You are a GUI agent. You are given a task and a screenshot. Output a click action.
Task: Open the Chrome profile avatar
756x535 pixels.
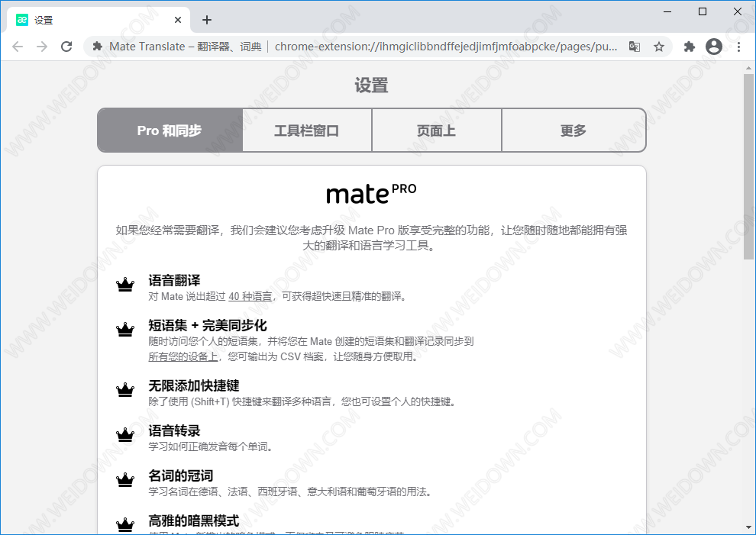tap(714, 47)
